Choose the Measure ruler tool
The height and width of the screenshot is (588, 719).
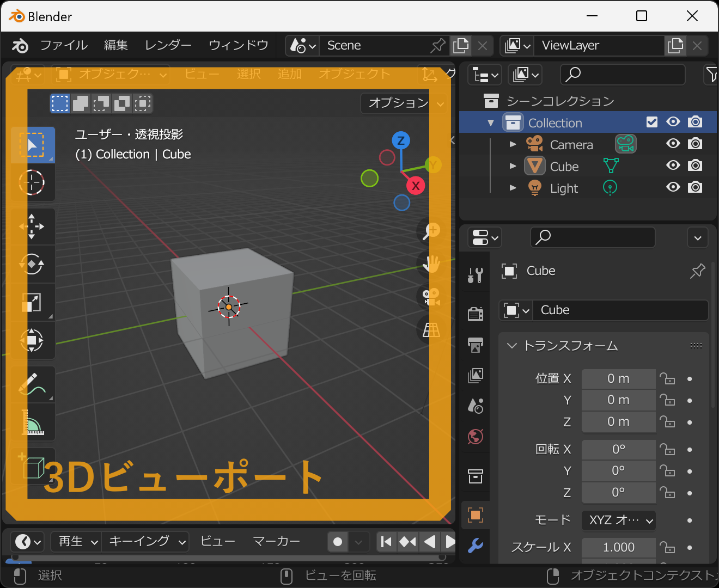(33, 422)
